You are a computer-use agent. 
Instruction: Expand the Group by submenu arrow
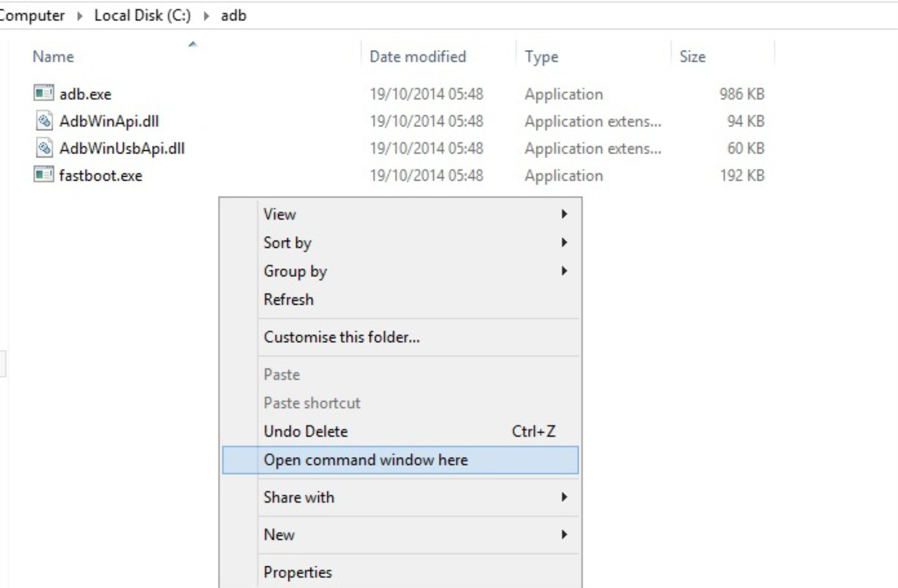564,271
